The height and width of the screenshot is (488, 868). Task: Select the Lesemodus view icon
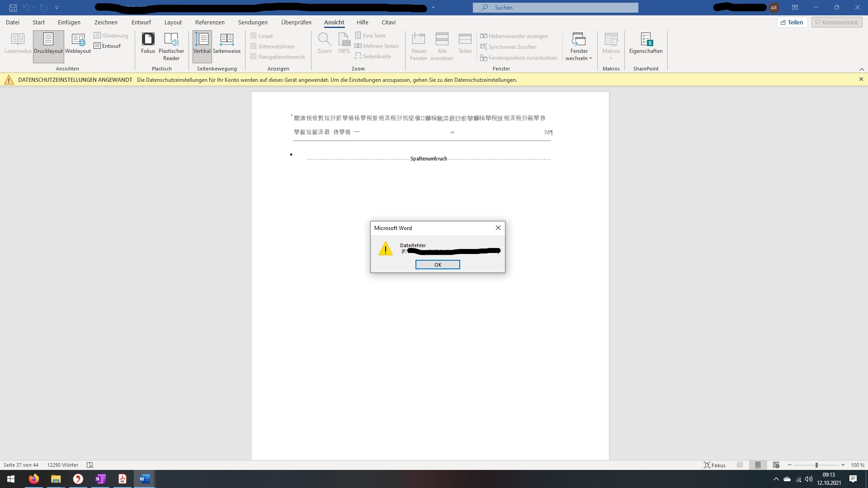(x=17, y=43)
